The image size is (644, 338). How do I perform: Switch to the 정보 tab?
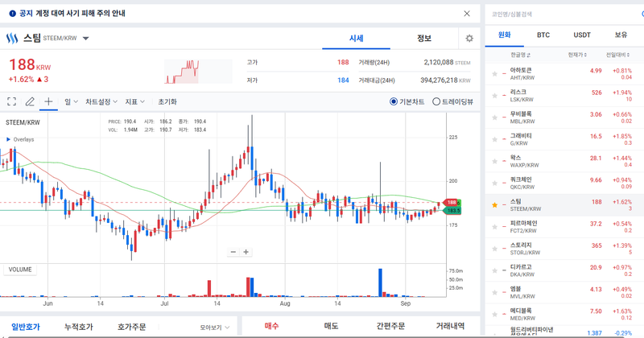click(424, 38)
